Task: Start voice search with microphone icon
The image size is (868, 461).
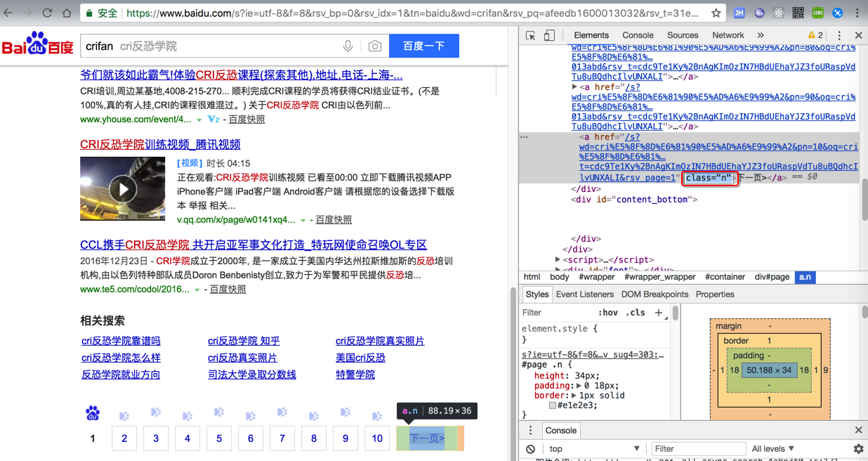Action: pos(348,46)
